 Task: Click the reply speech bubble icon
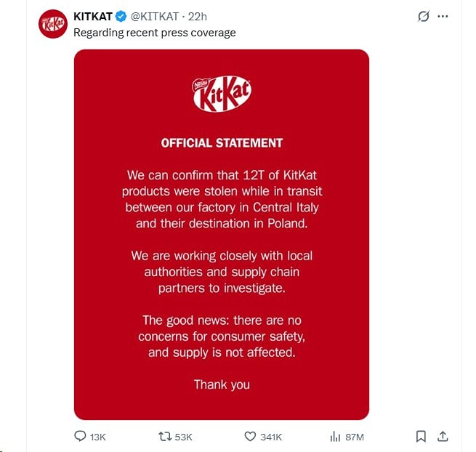click(81, 436)
